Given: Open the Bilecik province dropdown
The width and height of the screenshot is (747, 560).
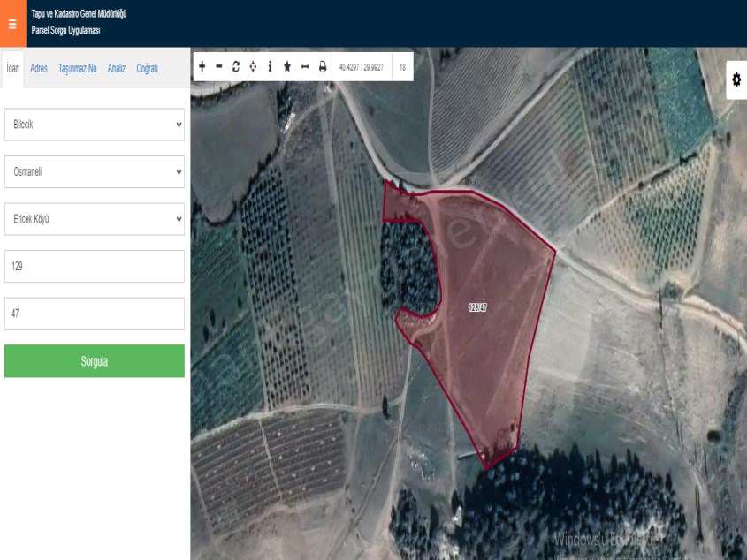Looking at the screenshot, I should (93, 125).
